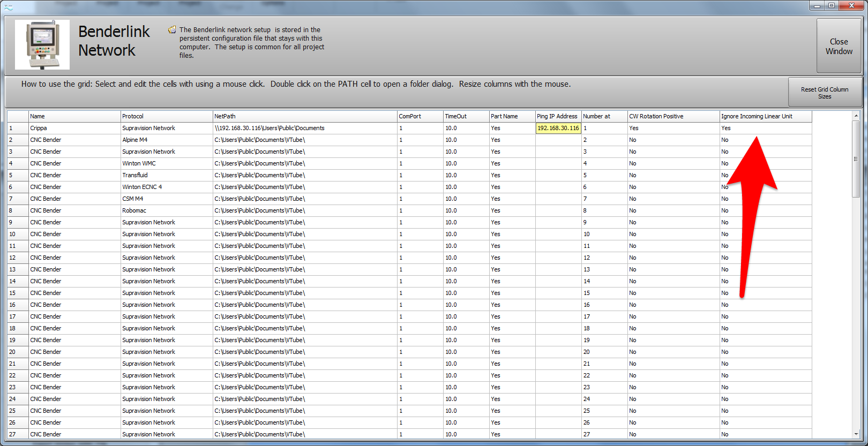Viewport: 868px width, 446px height.
Task: Click the grid scrollbar up arrow
Action: (x=856, y=116)
